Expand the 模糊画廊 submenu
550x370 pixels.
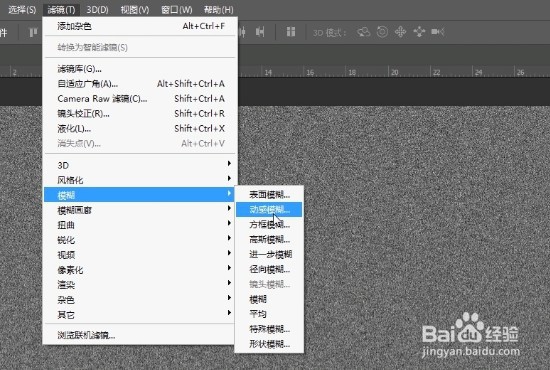(x=139, y=210)
